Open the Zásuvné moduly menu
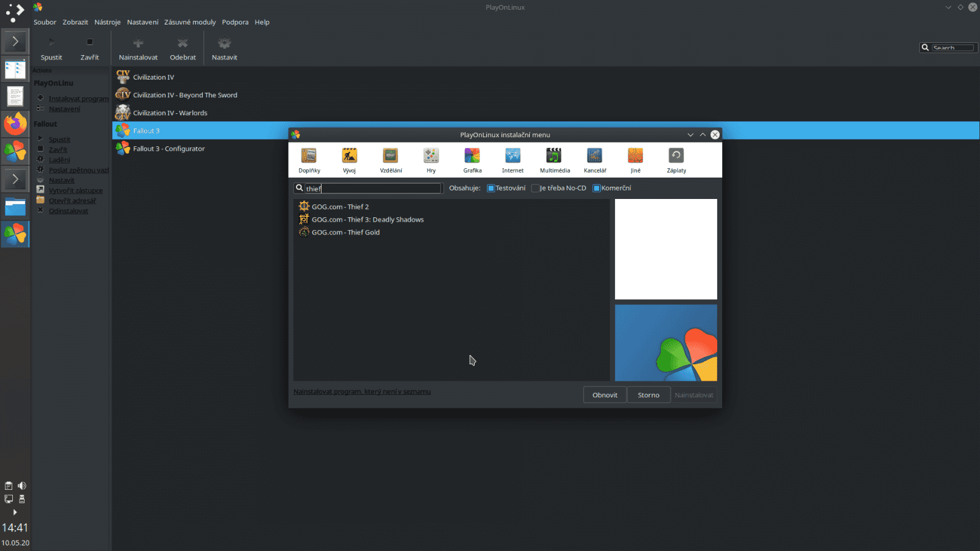Viewport: 980px width, 551px height. pos(190,22)
